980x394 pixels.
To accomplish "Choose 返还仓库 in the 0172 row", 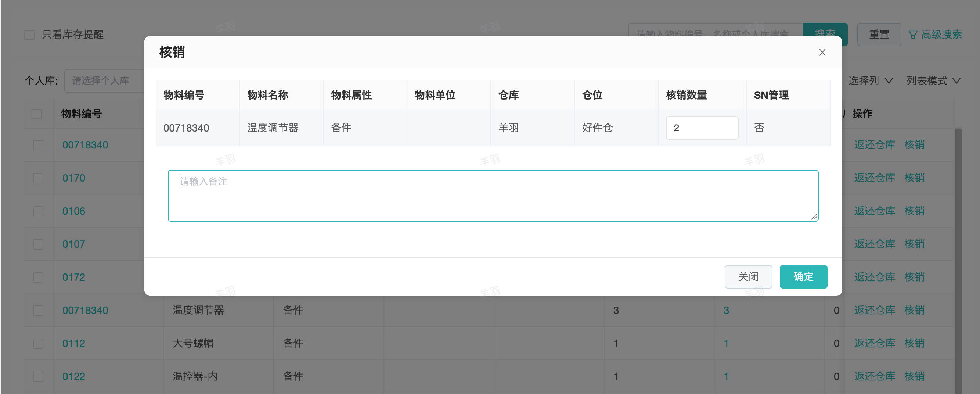I will pos(875,277).
